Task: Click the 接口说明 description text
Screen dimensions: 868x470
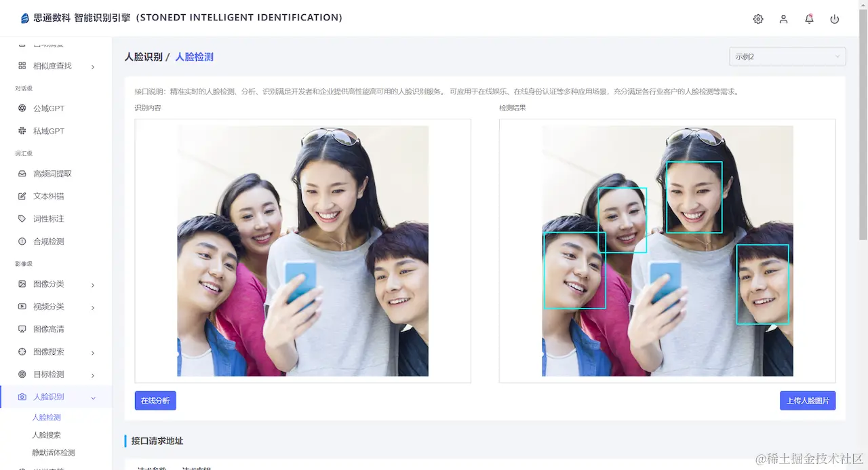Action: (437, 92)
